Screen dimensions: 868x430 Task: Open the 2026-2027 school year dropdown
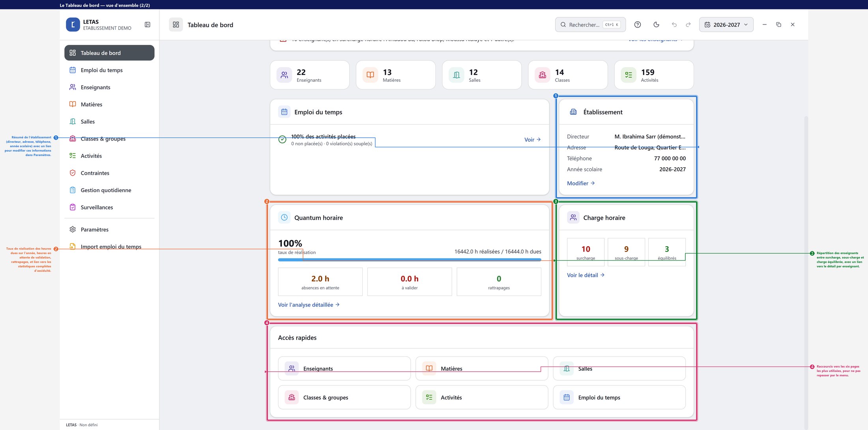[726, 24]
